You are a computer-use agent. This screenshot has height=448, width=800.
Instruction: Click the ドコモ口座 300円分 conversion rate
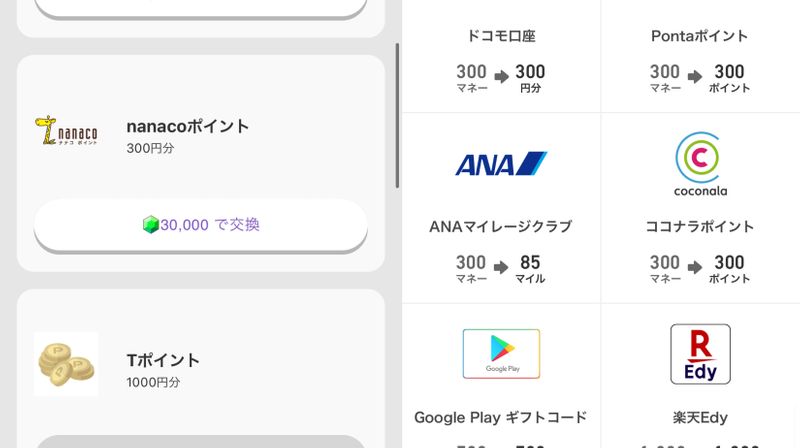coord(501,78)
